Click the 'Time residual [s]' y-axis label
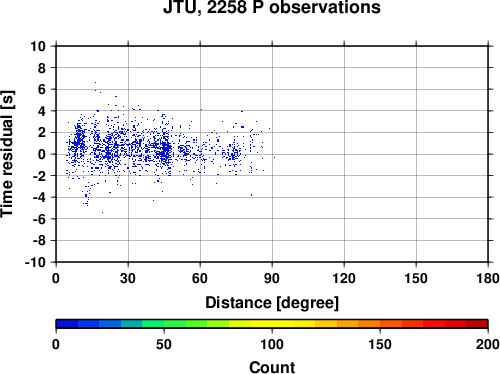This screenshot has width=500, height=374. [x=7, y=154]
